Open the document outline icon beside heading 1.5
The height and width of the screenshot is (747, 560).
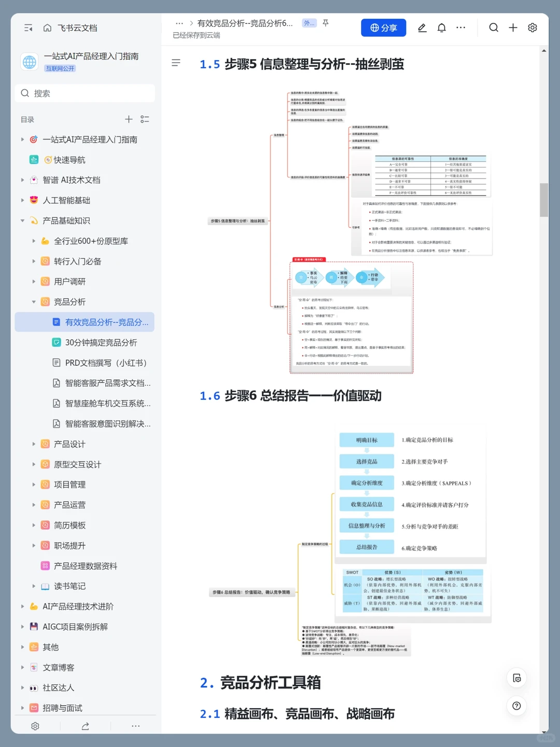176,63
